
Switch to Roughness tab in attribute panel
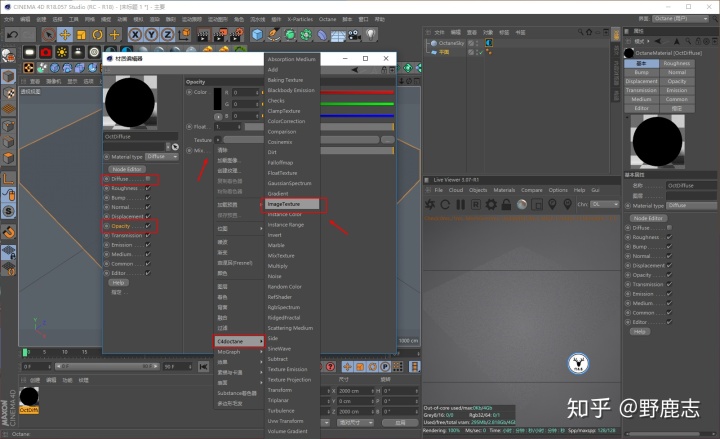click(x=677, y=63)
